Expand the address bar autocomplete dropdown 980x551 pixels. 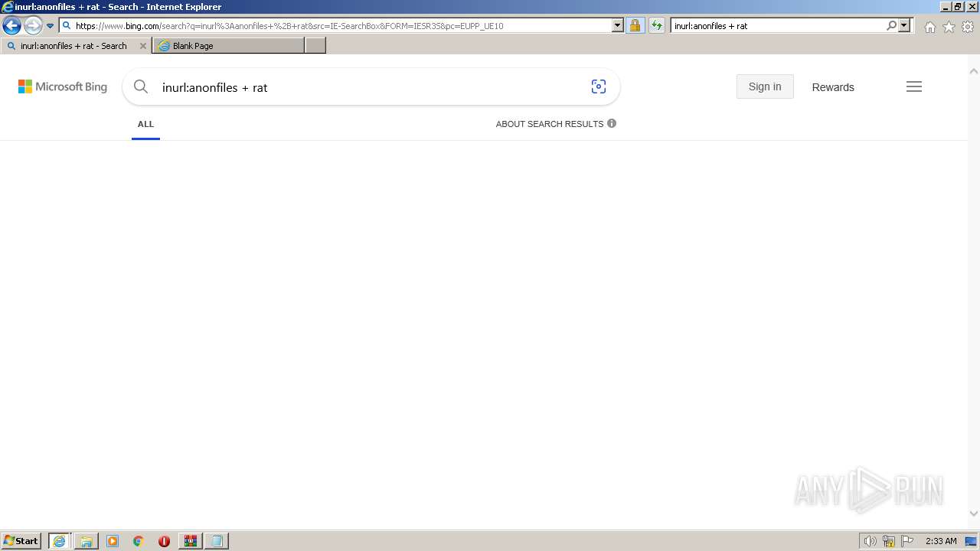pyautogui.click(x=618, y=25)
